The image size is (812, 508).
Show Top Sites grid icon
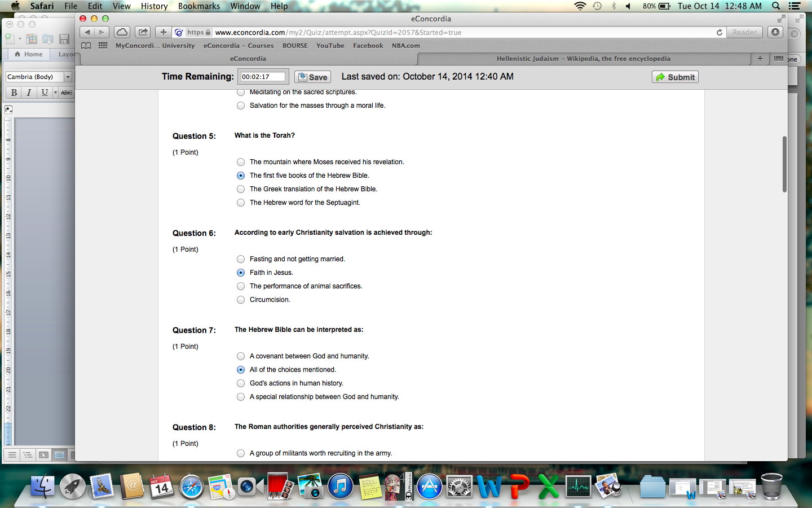103,46
